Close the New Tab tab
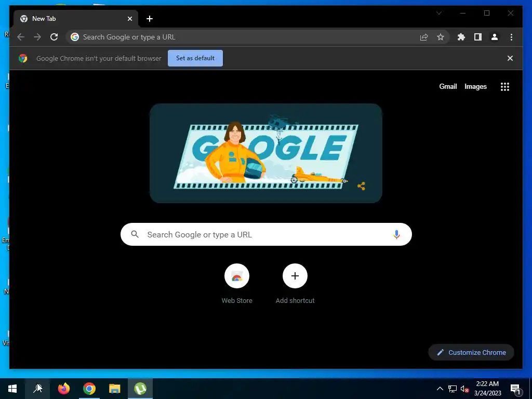Image resolution: width=532 pixels, height=399 pixels. tap(129, 19)
